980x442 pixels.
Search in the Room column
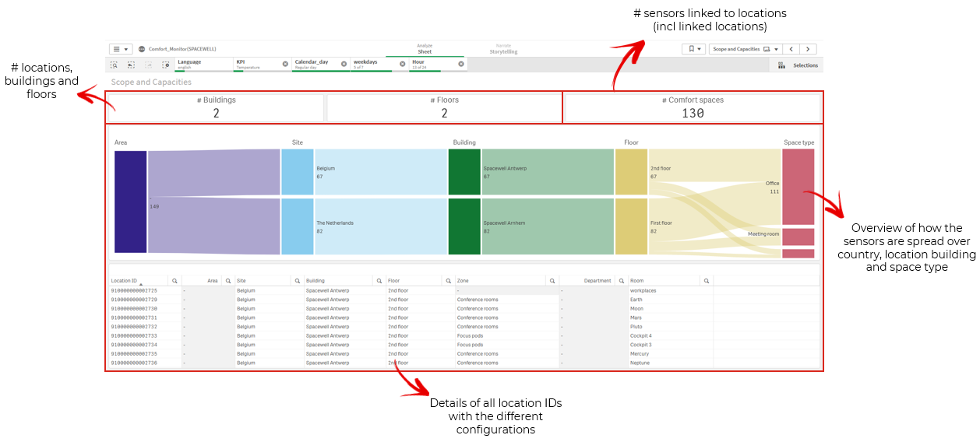coord(706,281)
